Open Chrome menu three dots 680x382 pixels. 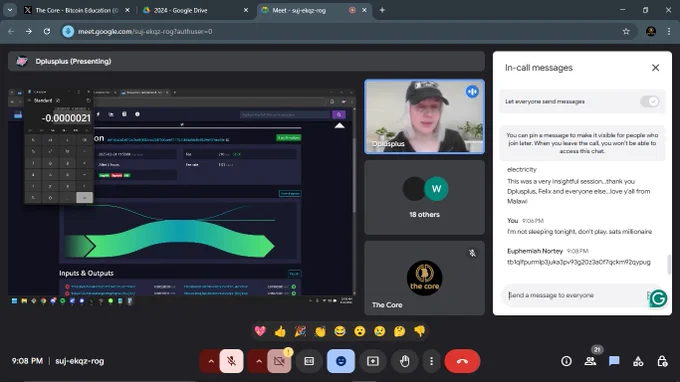669,31
